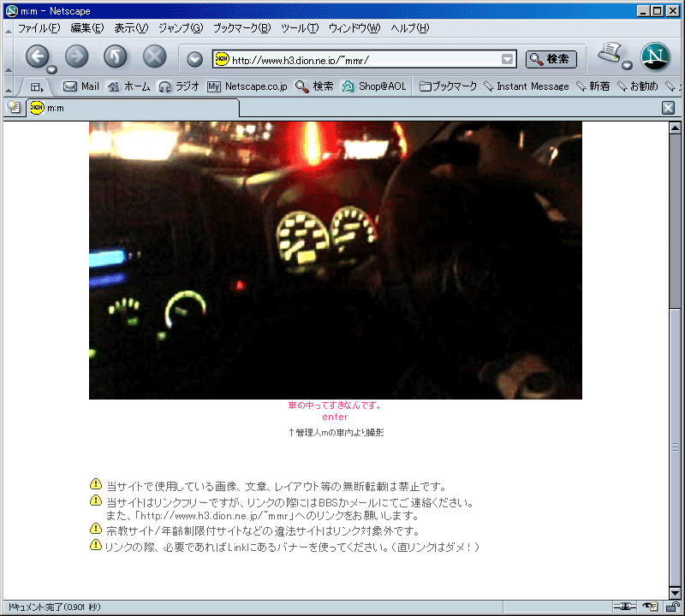Open the ジャンプ(G) menu
Screen dimensions: 685x616
pos(181,28)
